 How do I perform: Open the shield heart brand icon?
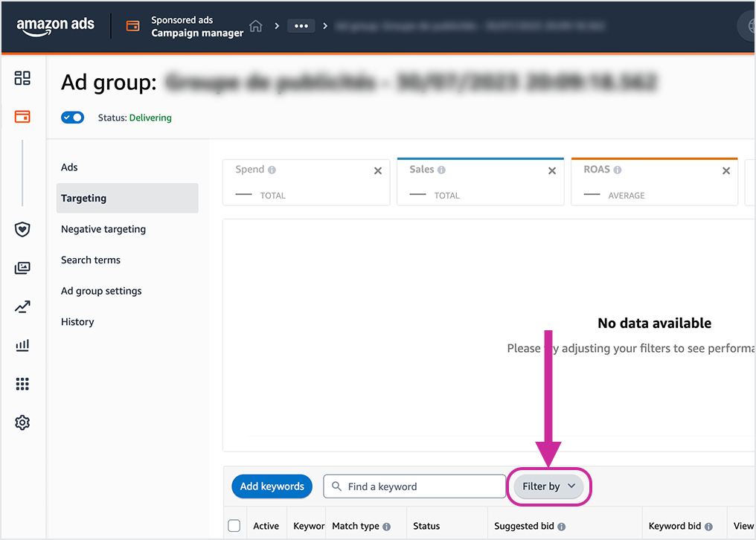pyautogui.click(x=22, y=229)
